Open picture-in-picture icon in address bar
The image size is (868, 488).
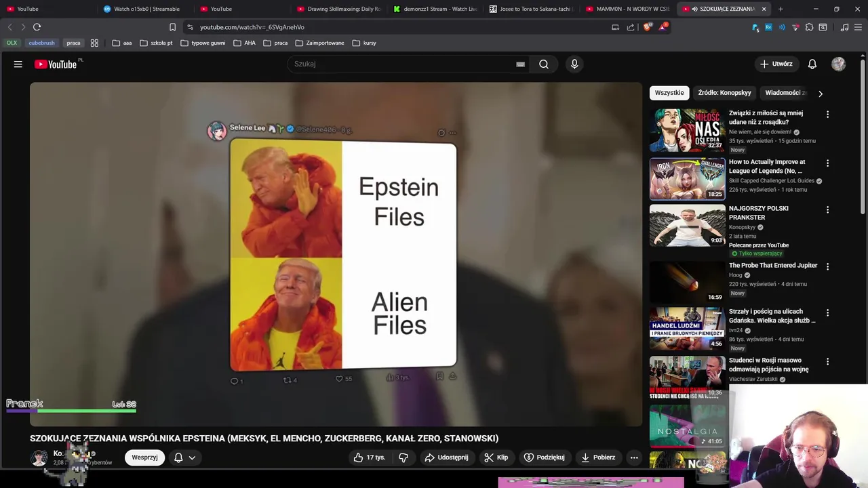[x=615, y=27]
